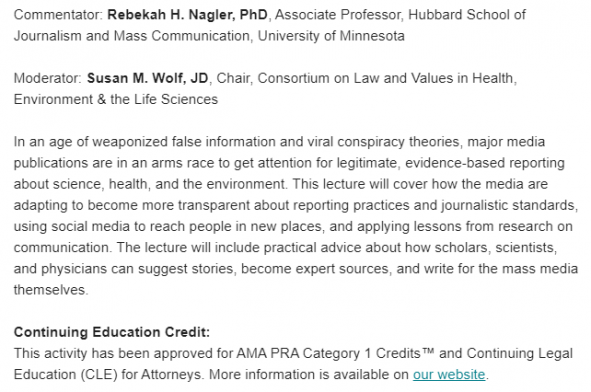
Task: Click the bold name Rebekah H. Nagler, PhD
Action: [187, 15]
